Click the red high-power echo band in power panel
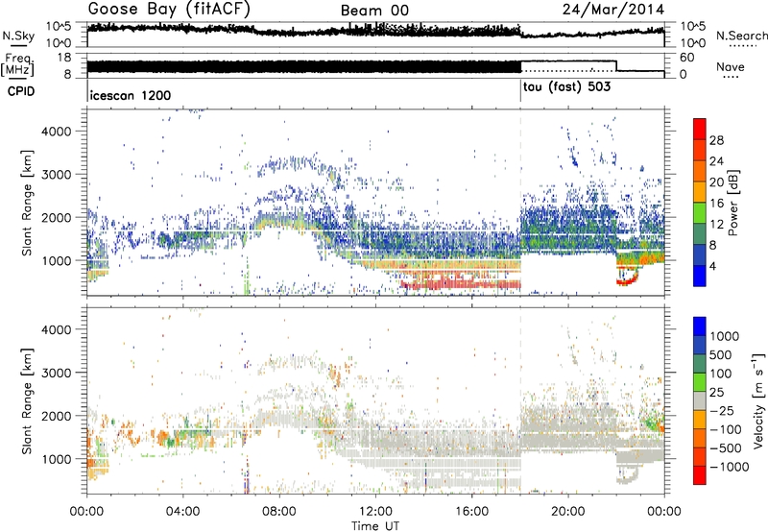The image size is (768, 532). pyautogui.click(x=461, y=282)
